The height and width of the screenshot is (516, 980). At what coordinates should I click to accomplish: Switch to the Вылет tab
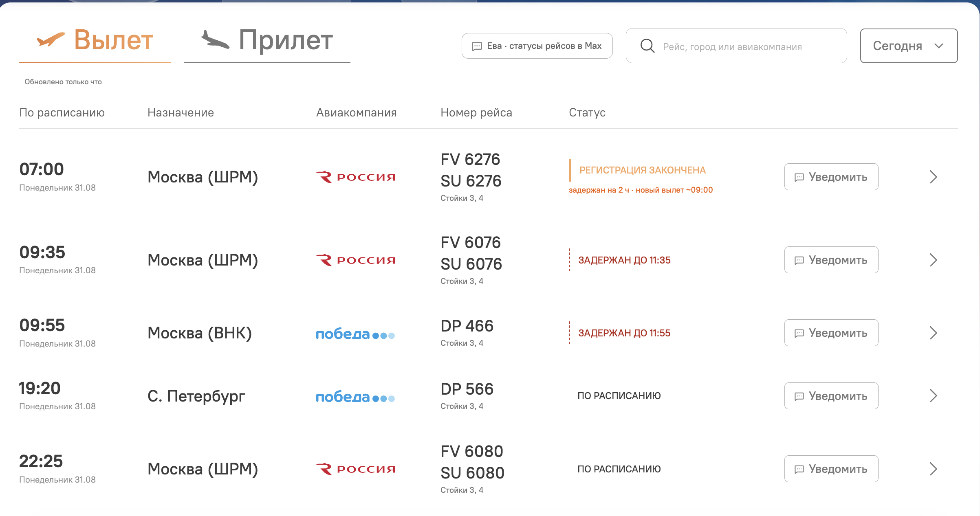click(95, 41)
